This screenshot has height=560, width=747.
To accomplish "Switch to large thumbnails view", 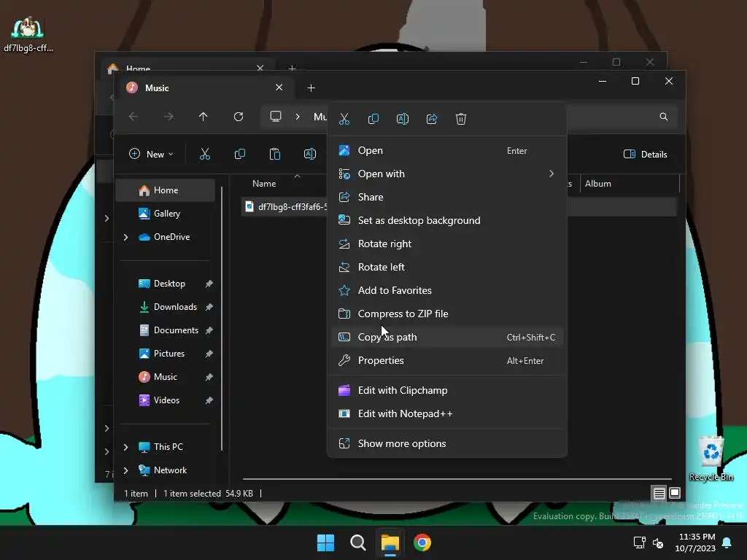I will click(675, 494).
